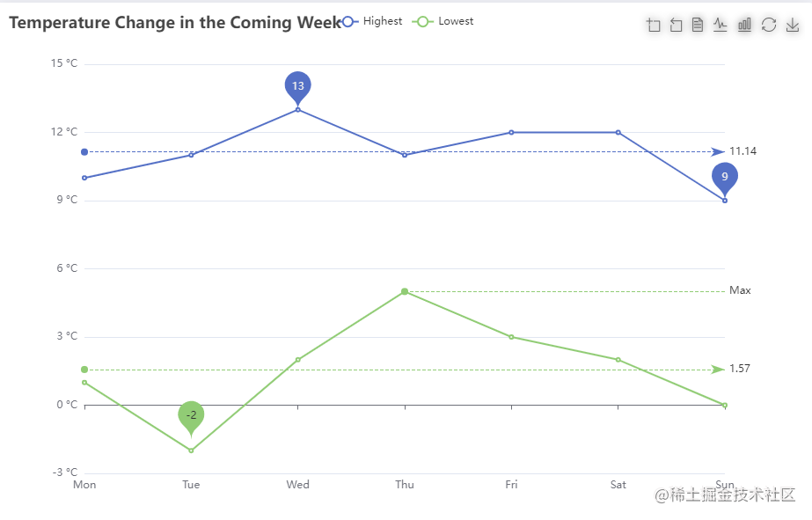Select the area zooming tool
The height and width of the screenshot is (520, 812).
pos(654,25)
